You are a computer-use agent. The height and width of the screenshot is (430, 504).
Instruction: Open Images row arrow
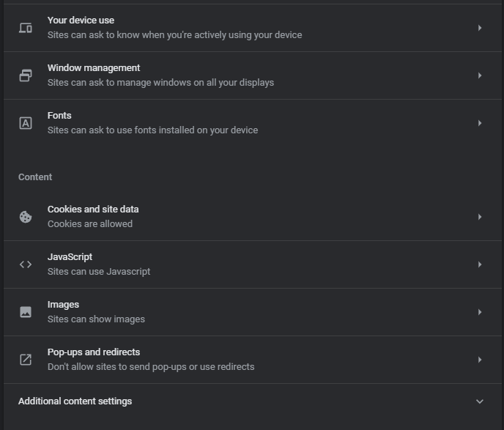pyautogui.click(x=480, y=312)
